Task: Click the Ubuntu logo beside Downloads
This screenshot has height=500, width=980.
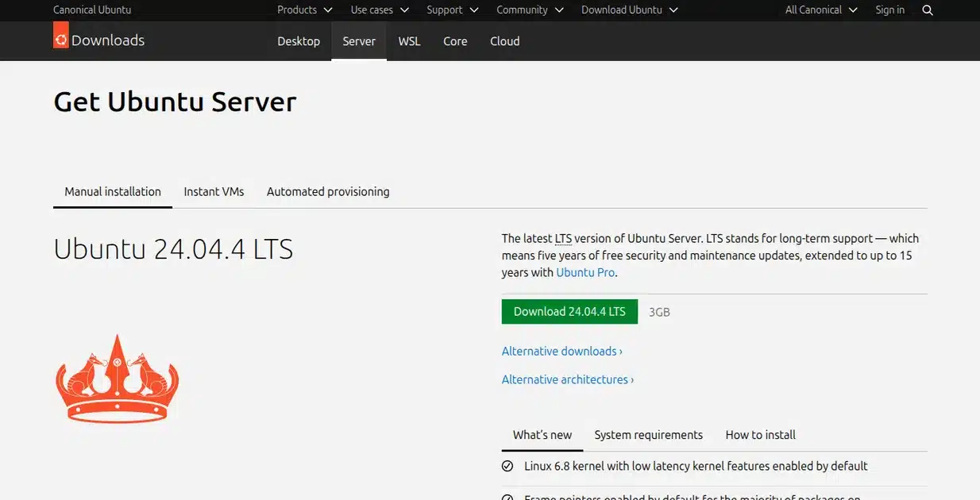Action: click(60, 36)
